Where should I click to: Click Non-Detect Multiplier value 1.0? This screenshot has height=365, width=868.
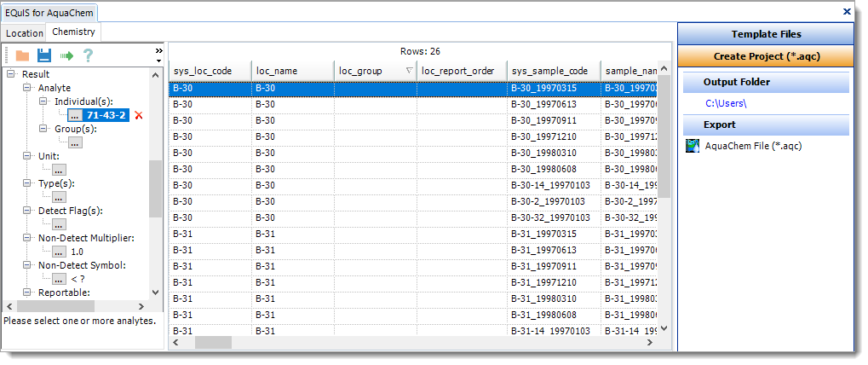click(x=78, y=252)
